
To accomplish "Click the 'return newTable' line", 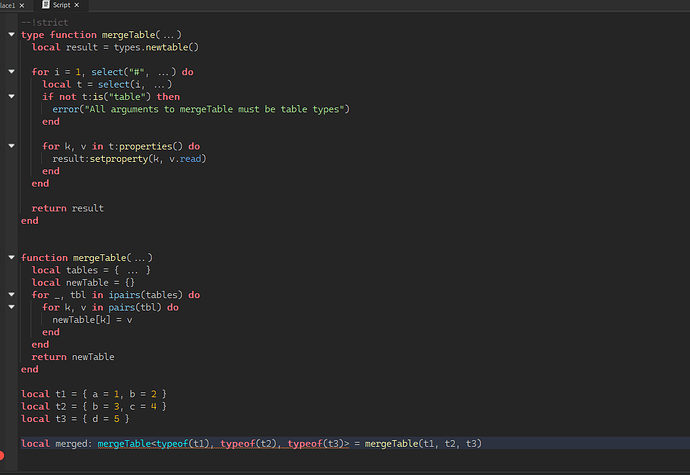I will tap(73, 357).
